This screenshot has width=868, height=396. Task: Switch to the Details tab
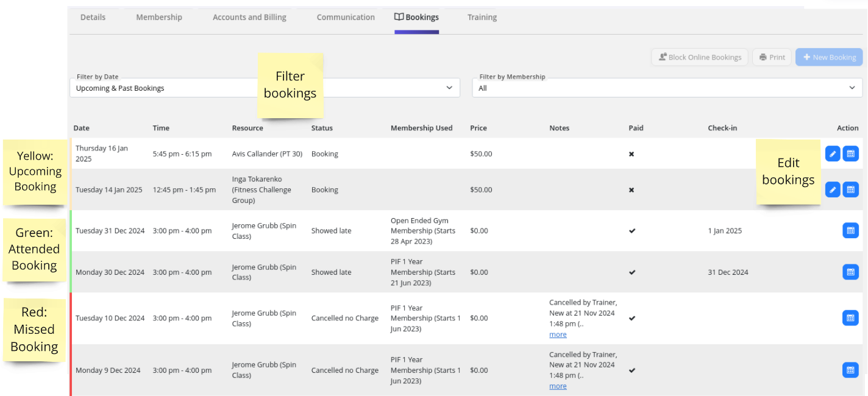(93, 17)
